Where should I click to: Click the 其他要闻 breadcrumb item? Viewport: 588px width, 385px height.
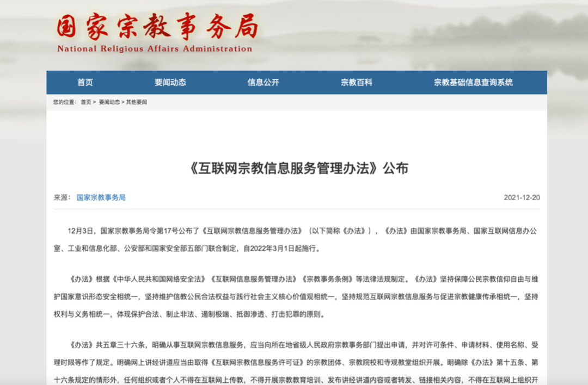137,102
